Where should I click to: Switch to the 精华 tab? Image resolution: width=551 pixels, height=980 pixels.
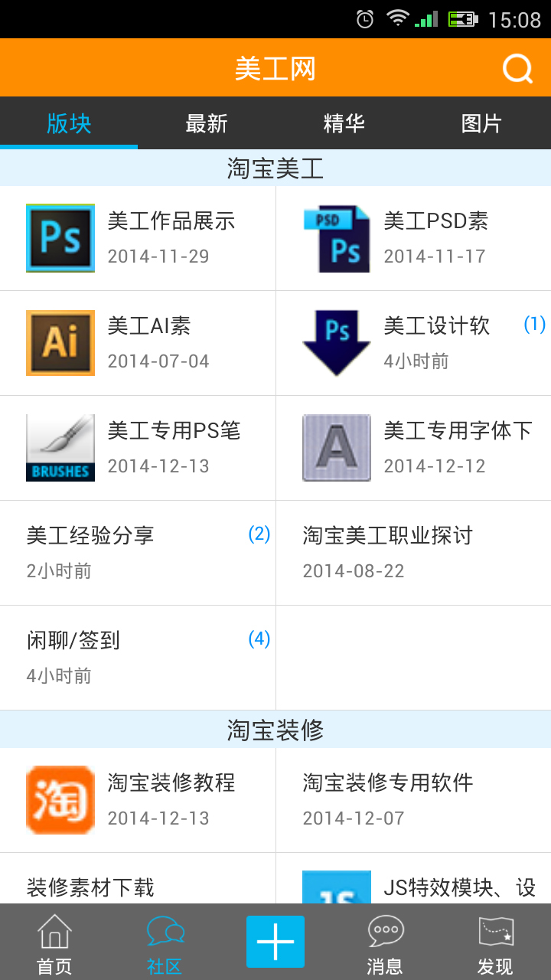pos(344,122)
